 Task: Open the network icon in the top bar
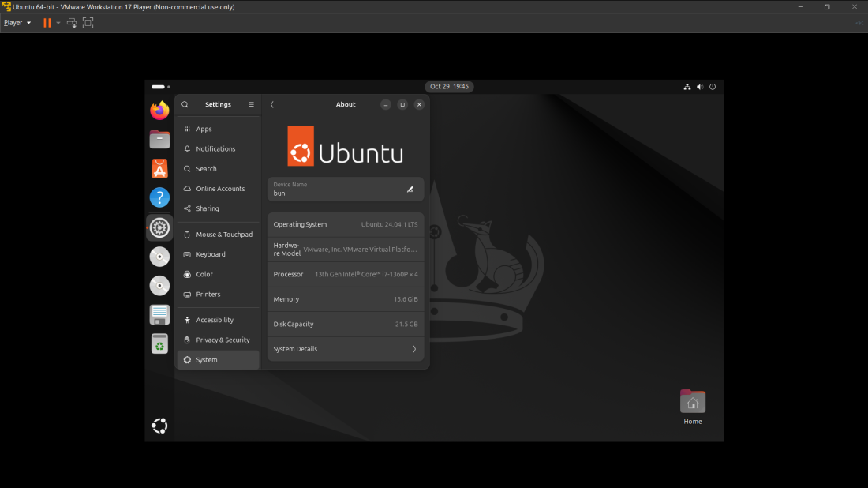click(687, 86)
